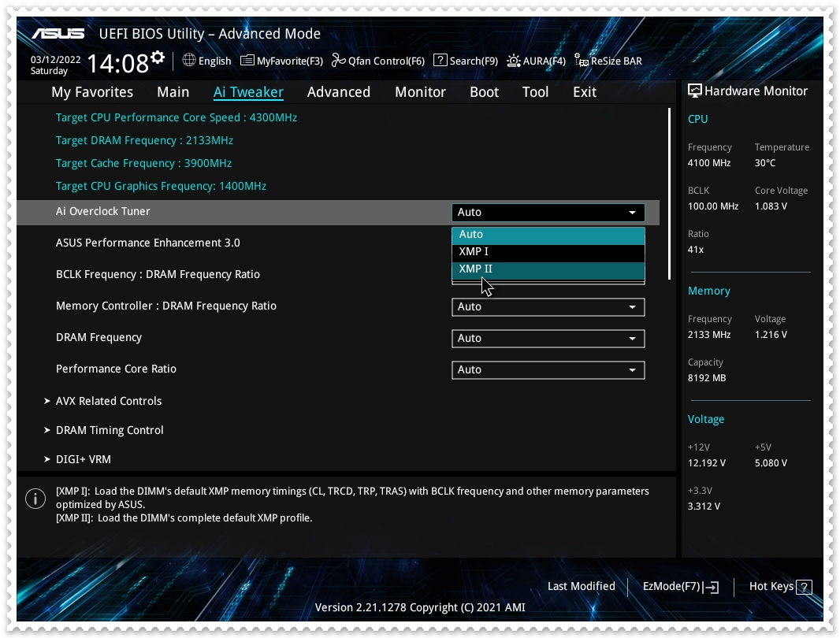Choose Auto in the overclock list

548,235
